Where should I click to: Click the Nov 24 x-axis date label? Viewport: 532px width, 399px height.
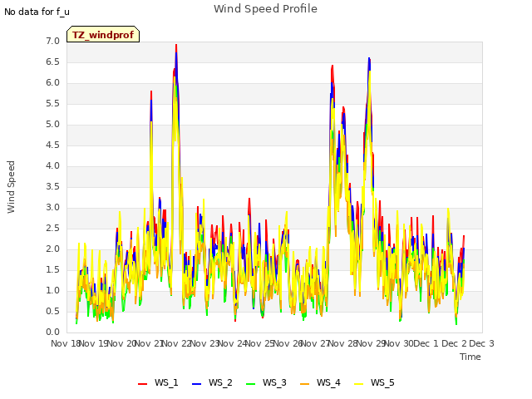click(232, 343)
